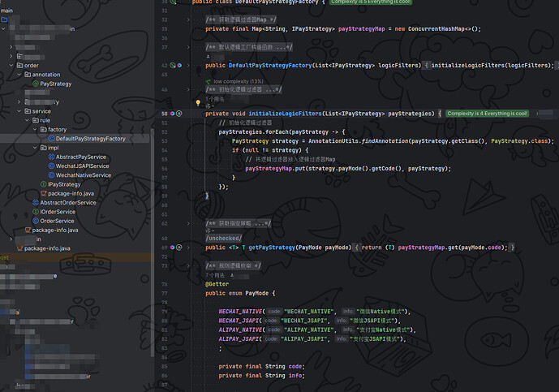Expand folded Javadoc at line 62
The image size is (559, 392).
point(188,224)
